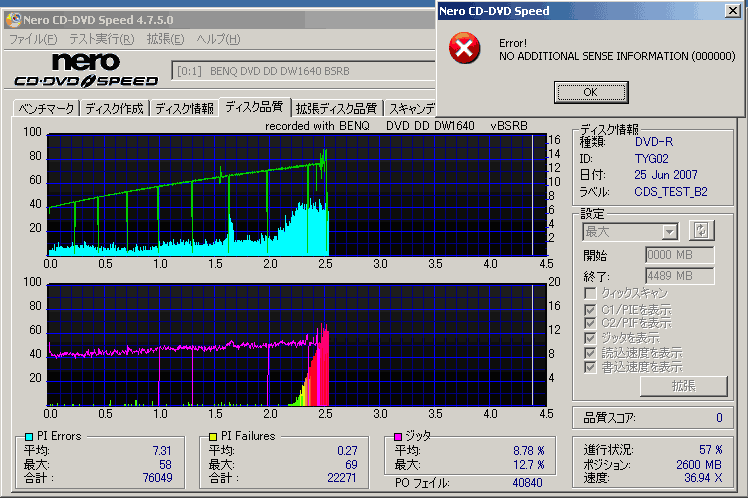
Task: Toggle the C2/PIFを表示 checkbox
Action: click(x=590, y=323)
